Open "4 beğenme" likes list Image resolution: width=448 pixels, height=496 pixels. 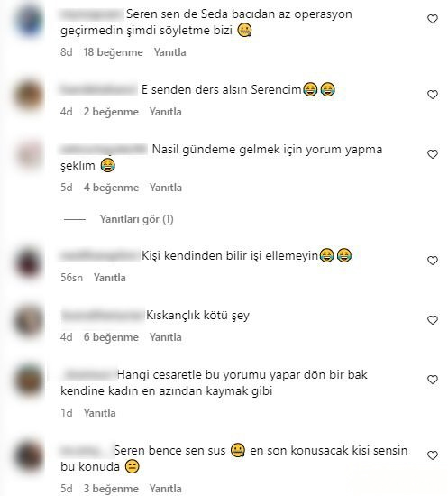pos(111,188)
